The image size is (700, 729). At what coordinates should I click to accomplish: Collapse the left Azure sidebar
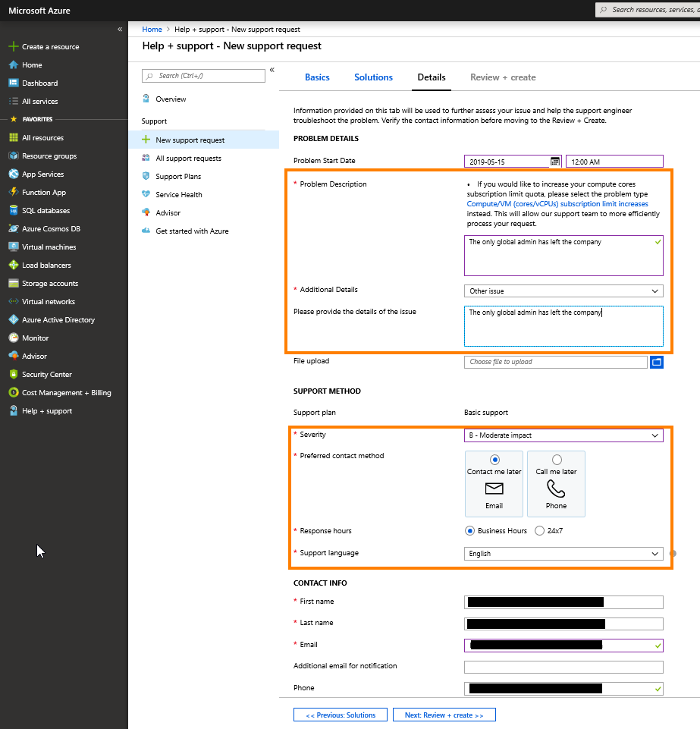(120, 30)
